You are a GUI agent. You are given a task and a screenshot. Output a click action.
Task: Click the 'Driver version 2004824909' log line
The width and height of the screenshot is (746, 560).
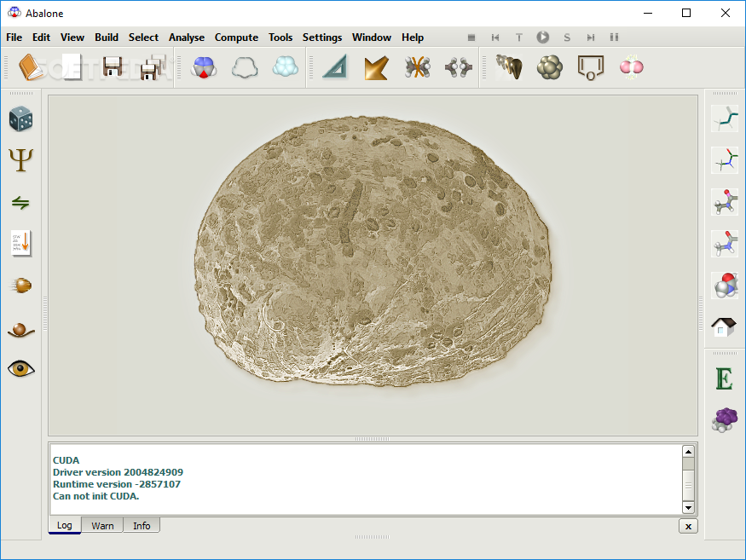pyautogui.click(x=118, y=472)
